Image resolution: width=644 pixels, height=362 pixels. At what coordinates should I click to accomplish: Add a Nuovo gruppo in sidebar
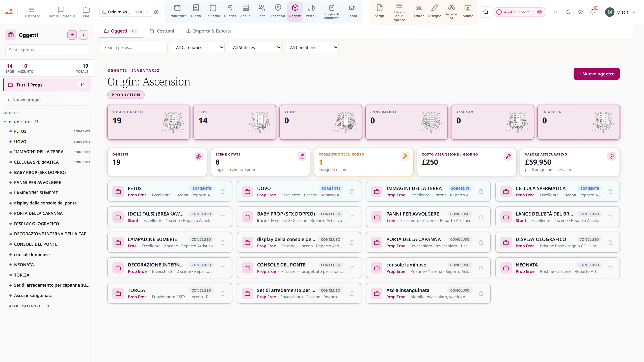tap(47, 100)
